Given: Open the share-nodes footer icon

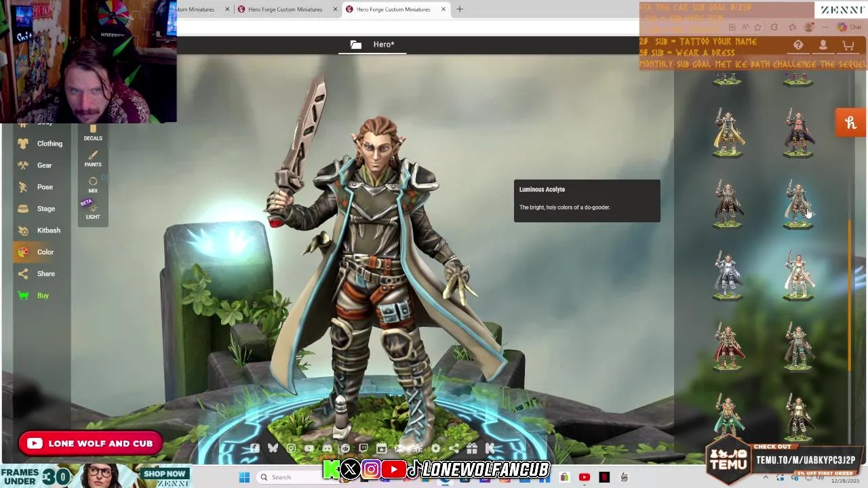Looking at the screenshot, I should 454,449.
